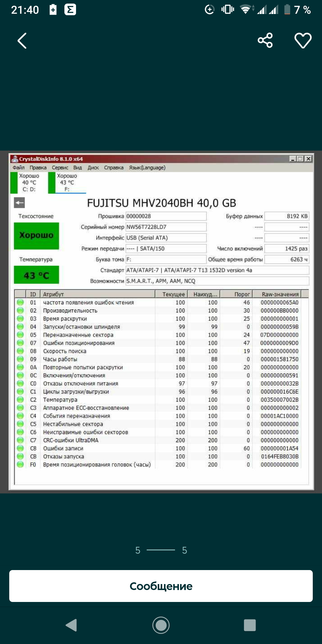Click the status circle for attribute F0
Image resolution: width=322 pixels, height=644 pixels.
click(x=20, y=465)
